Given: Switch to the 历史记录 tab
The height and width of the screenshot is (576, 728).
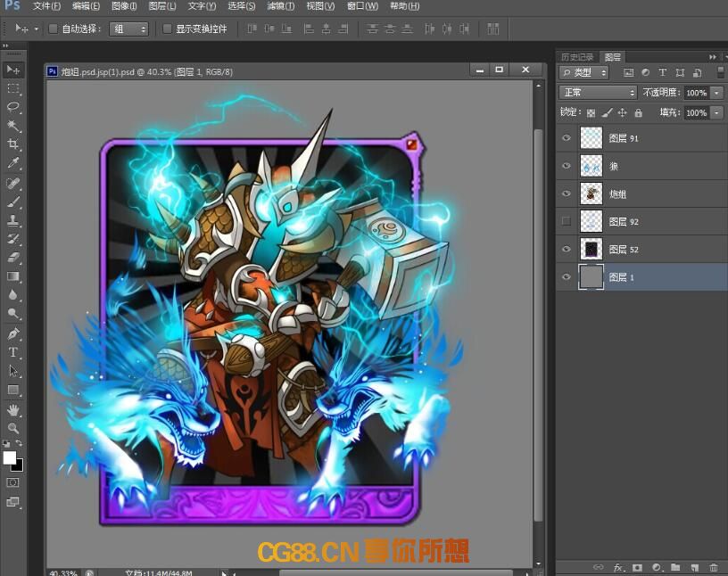Looking at the screenshot, I should (577, 57).
